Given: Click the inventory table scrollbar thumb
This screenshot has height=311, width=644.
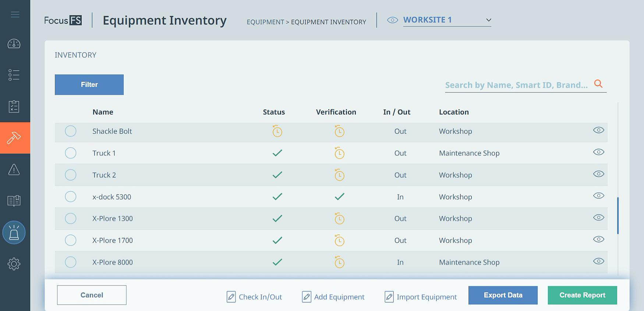Looking at the screenshot, I should click(618, 216).
